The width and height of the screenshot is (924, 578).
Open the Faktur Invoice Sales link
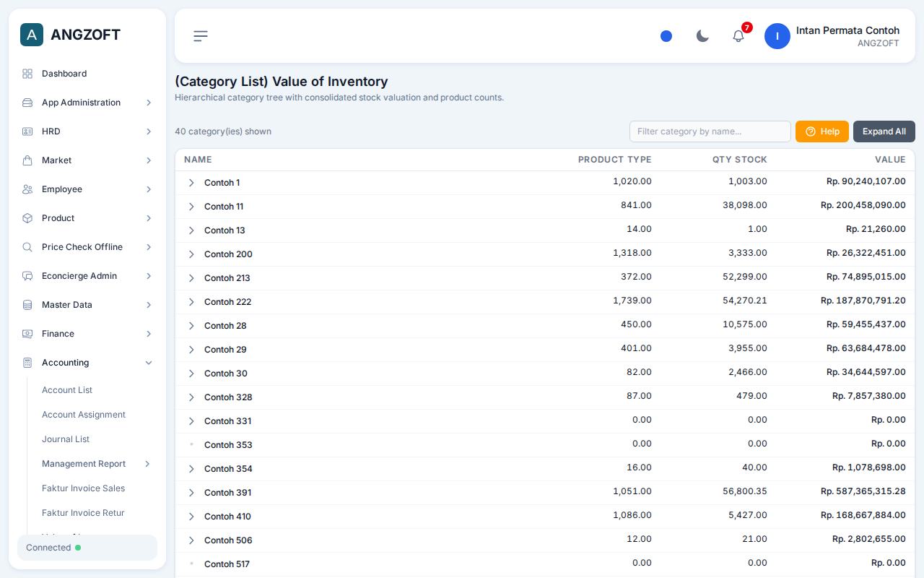coord(84,488)
